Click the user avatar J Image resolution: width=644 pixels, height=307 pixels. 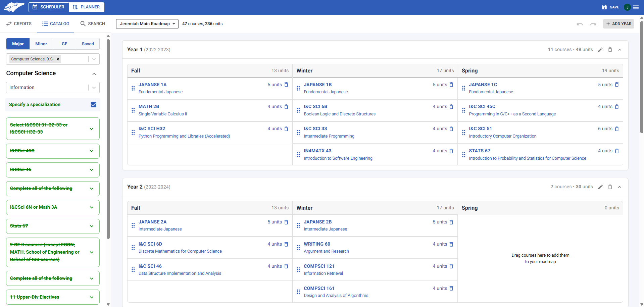[627, 7]
